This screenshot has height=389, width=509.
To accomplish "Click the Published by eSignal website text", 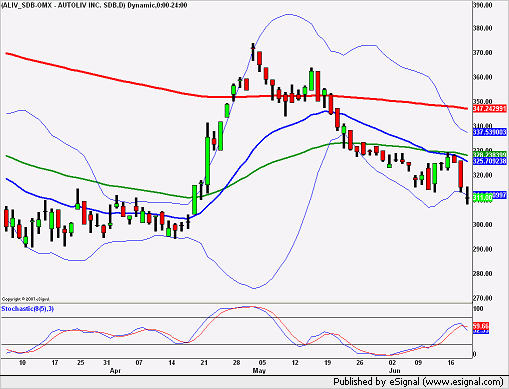I will [418, 382].
